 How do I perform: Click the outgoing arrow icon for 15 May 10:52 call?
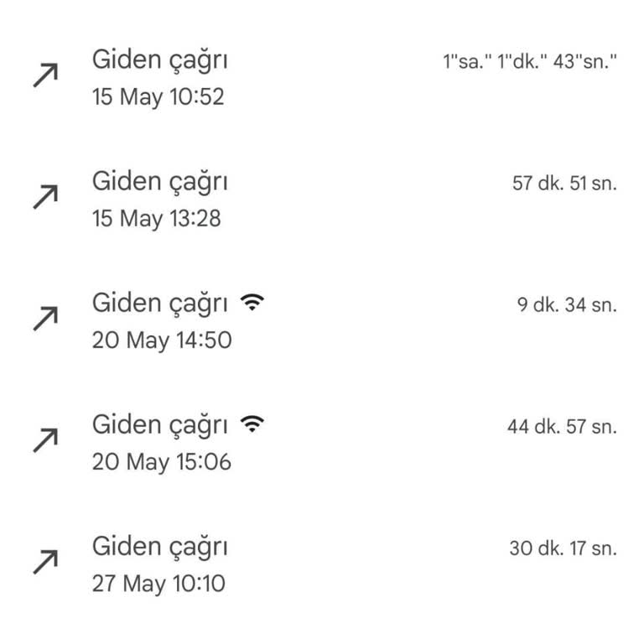click(46, 76)
